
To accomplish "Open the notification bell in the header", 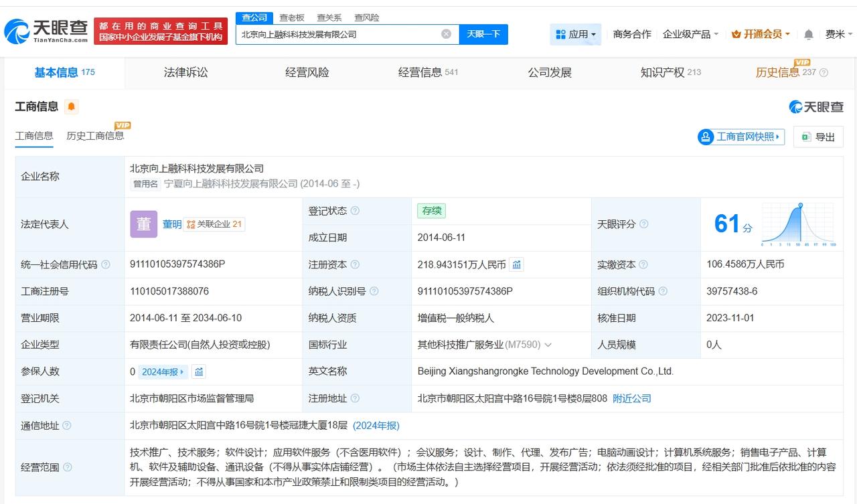I will pos(809,34).
